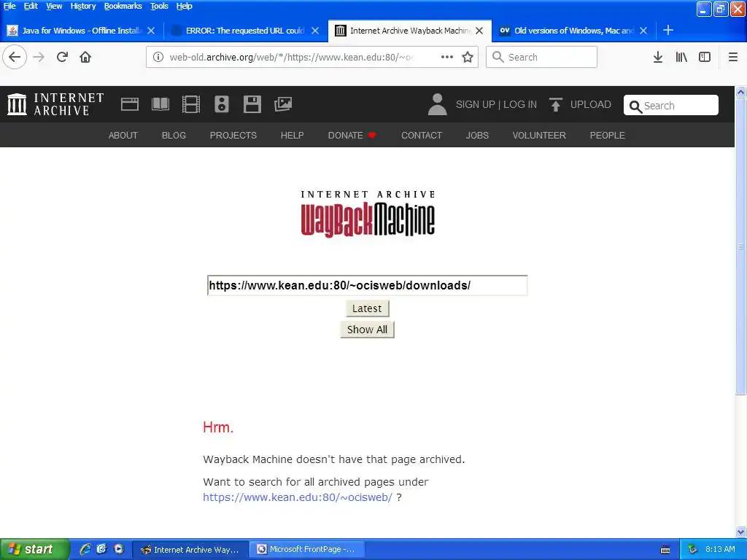Show site information icon in address bar
This screenshot has height=560, width=747.
(158, 57)
